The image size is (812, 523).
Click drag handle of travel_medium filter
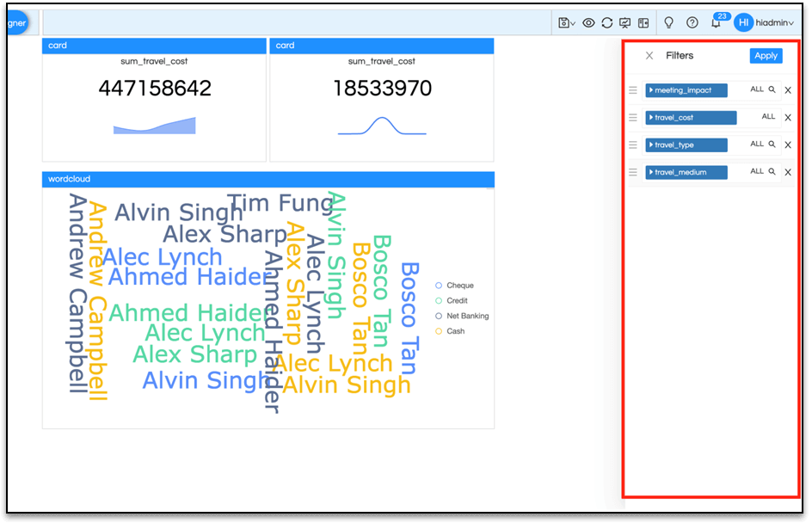633,172
